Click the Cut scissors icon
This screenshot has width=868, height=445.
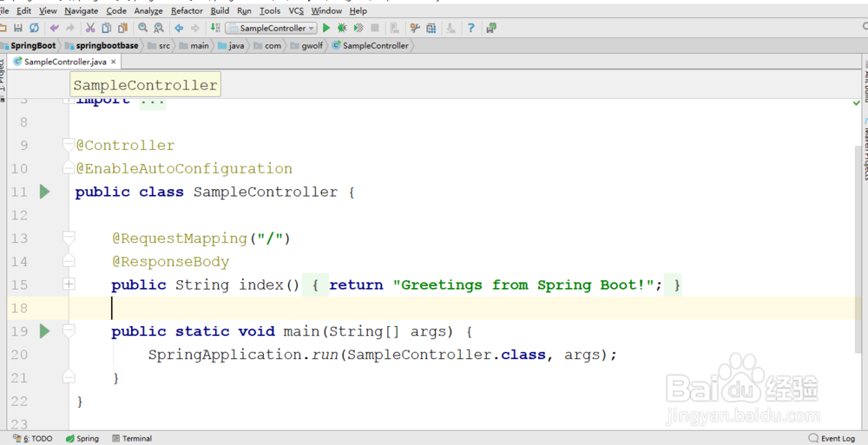pyautogui.click(x=90, y=28)
